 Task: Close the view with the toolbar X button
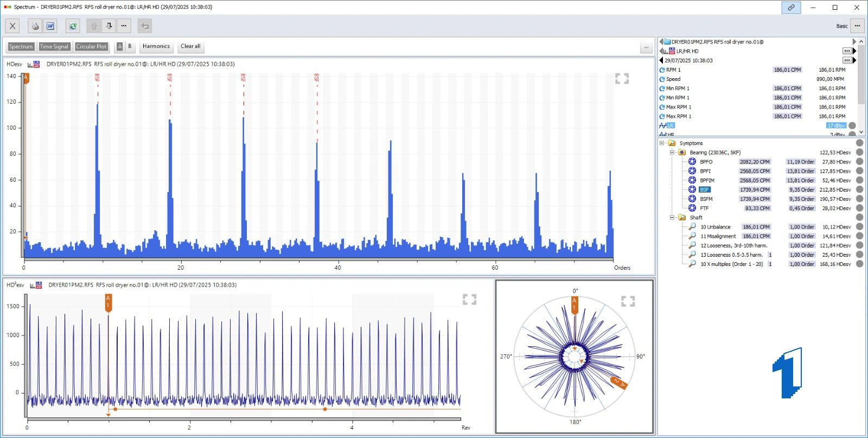click(12, 26)
